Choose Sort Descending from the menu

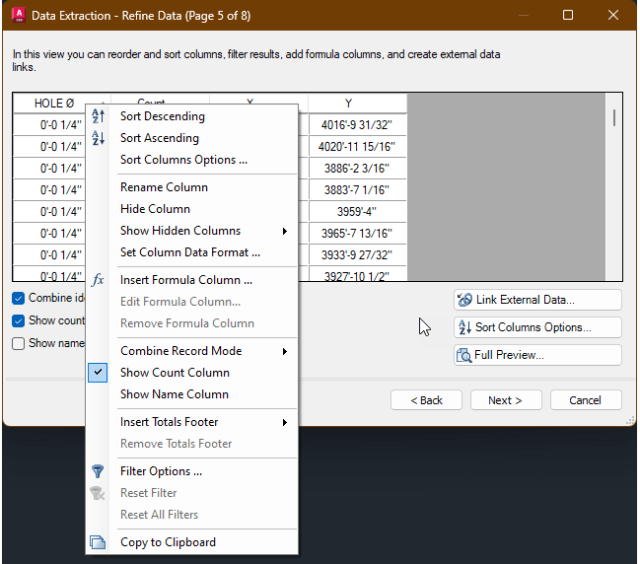point(192,116)
